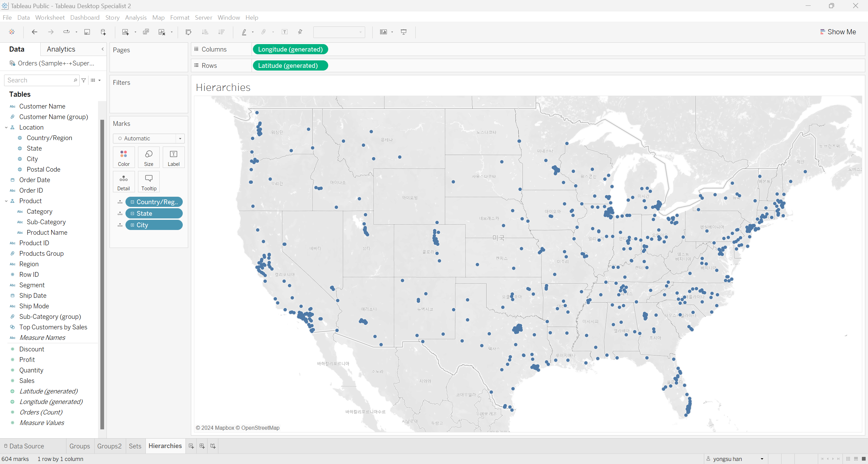Switch to the Groups2 sheet tab
This screenshot has height=464, width=868.
point(109,446)
